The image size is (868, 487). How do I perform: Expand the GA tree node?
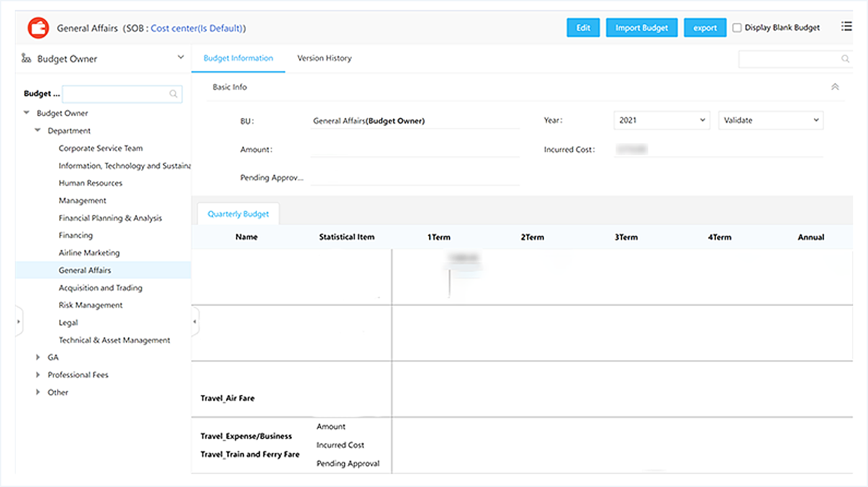(x=38, y=357)
